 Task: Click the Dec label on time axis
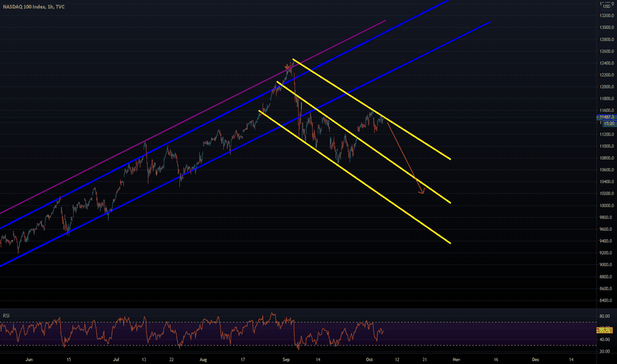536,359
